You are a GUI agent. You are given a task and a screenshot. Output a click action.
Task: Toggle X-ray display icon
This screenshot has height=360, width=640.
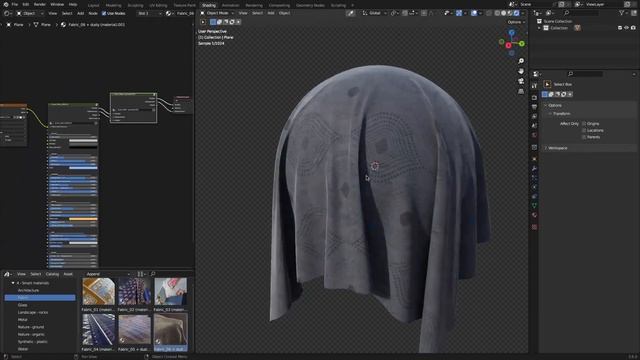[x=489, y=13]
